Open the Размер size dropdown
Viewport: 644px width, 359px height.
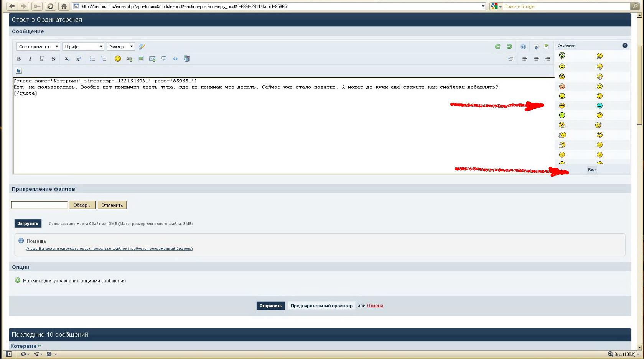tap(120, 46)
